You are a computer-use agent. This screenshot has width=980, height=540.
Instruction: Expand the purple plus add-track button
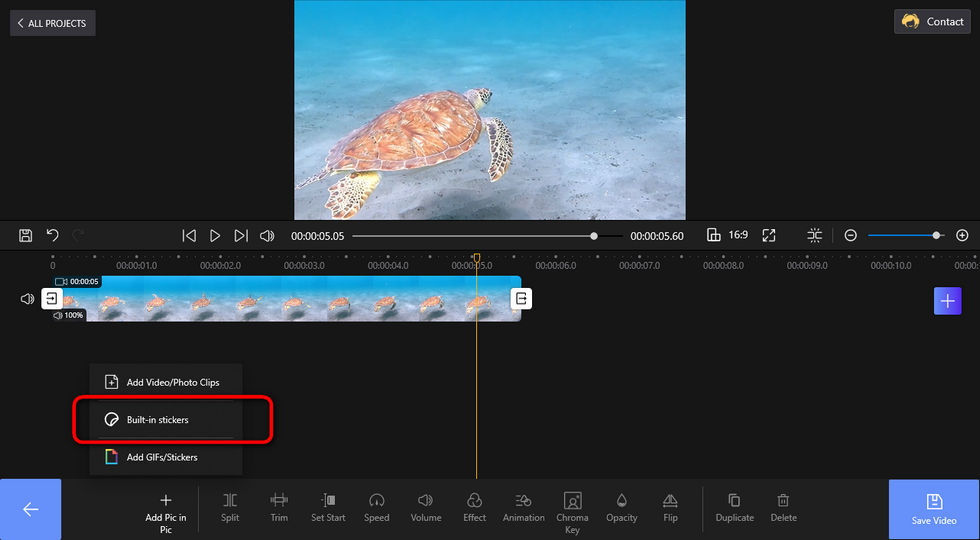pos(948,301)
